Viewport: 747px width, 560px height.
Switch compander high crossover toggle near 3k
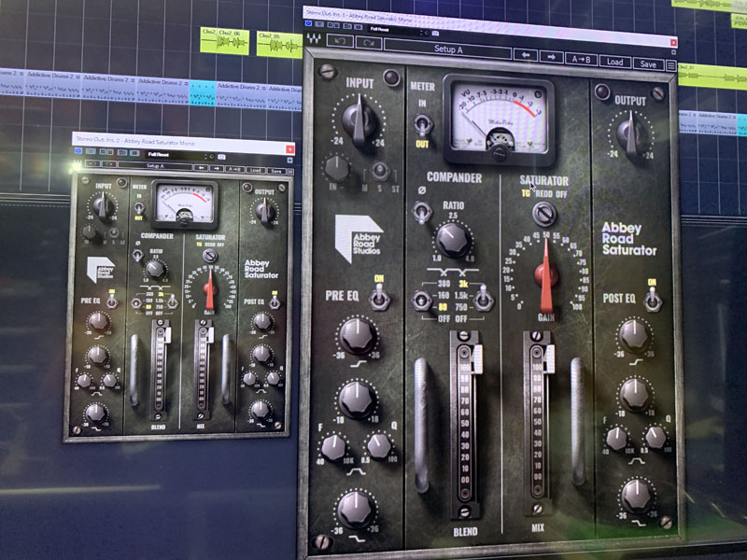click(484, 300)
